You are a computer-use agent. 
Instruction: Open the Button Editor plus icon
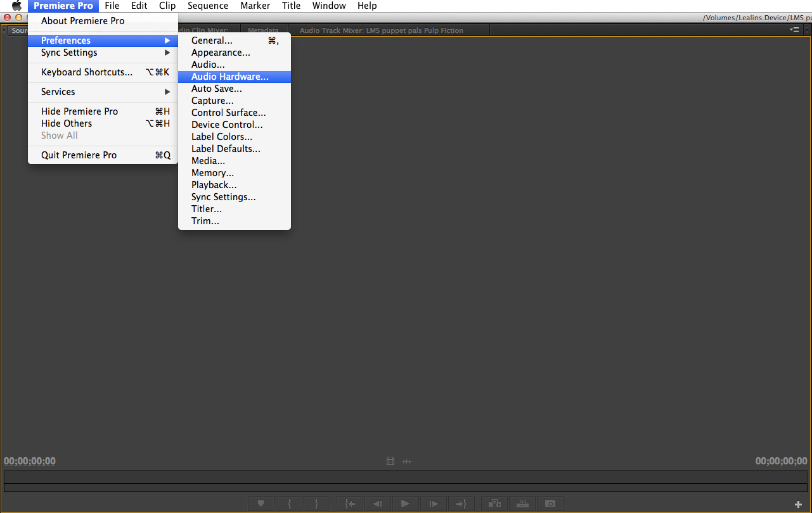coord(798,504)
